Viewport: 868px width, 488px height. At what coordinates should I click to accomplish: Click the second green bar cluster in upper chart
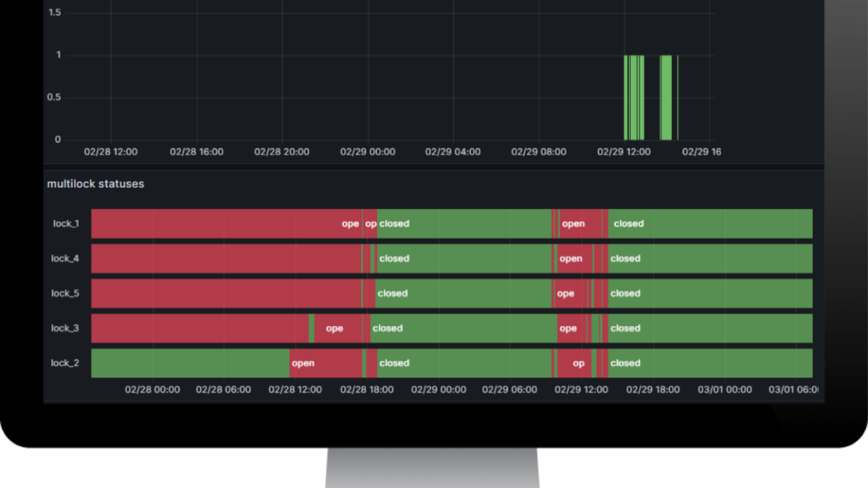click(666, 97)
